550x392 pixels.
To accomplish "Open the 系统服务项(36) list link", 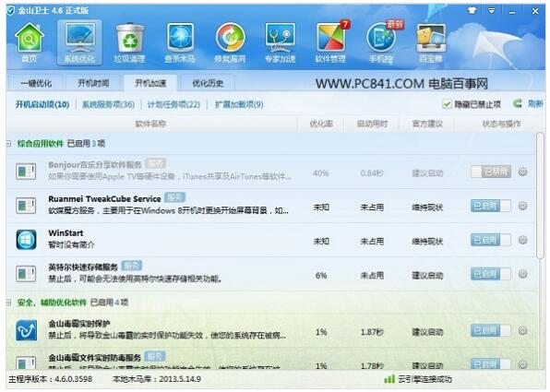I will [108, 104].
